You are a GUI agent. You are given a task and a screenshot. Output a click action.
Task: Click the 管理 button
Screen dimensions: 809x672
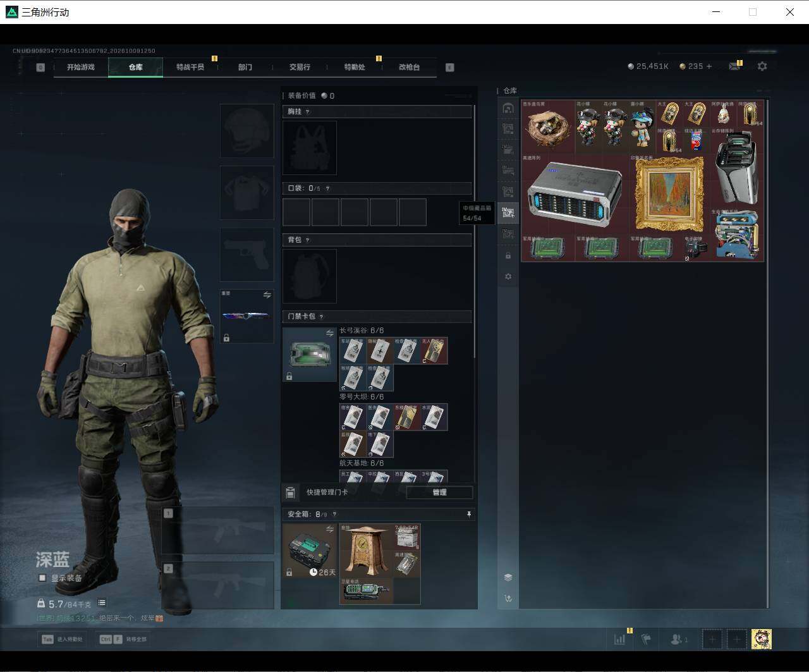pos(439,492)
